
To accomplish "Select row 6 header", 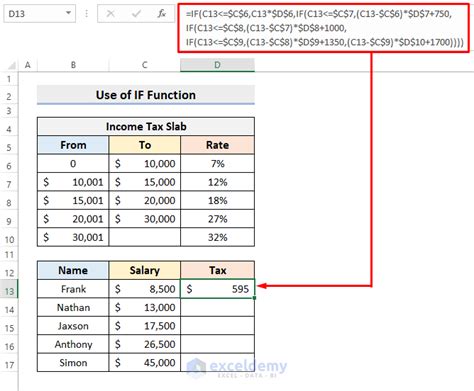I will click(9, 166).
